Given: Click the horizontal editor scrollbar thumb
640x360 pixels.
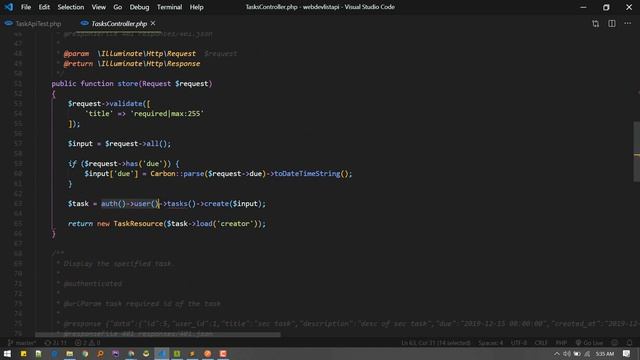Looking at the screenshot, I should coord(158,334).
